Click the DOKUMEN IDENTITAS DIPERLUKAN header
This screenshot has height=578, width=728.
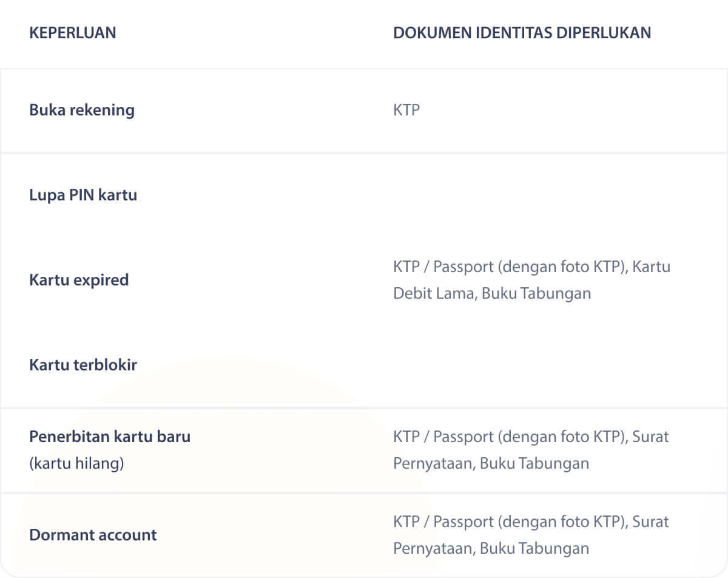click(522, 33)
